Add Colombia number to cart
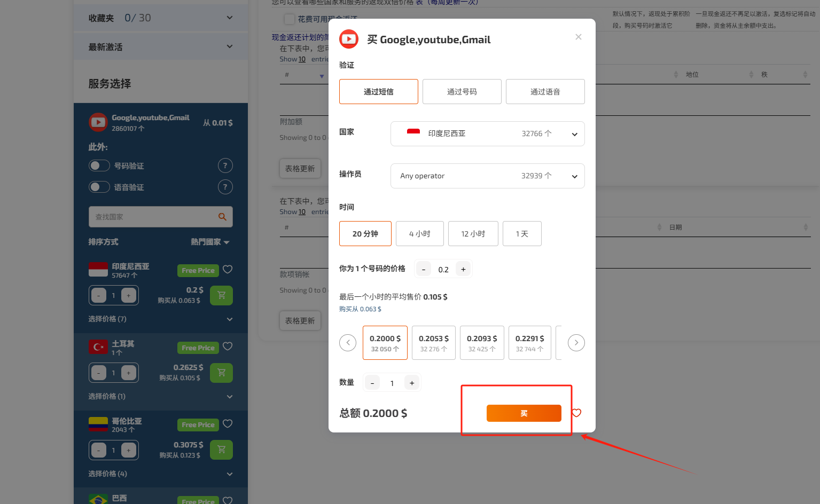The image size is (820, 504). point(221,450)
